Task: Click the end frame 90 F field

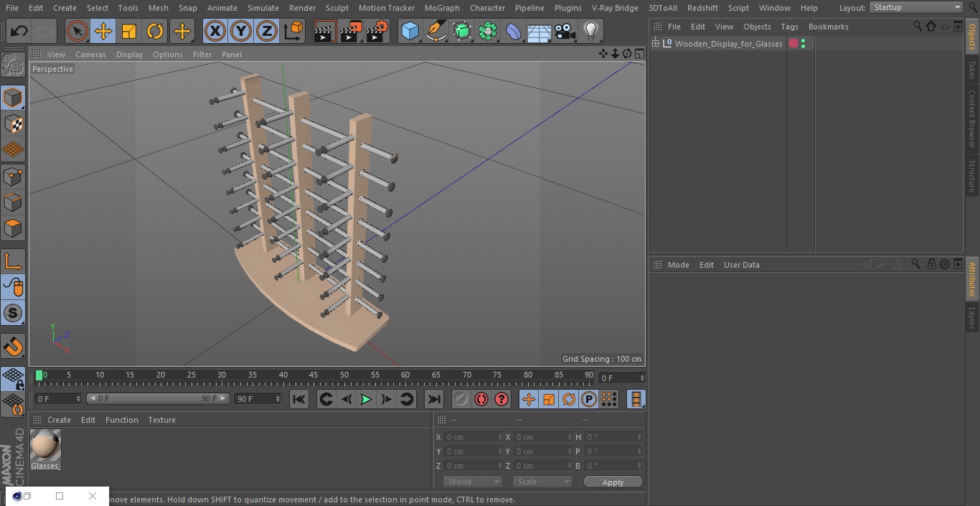Action: pos(258,398)
